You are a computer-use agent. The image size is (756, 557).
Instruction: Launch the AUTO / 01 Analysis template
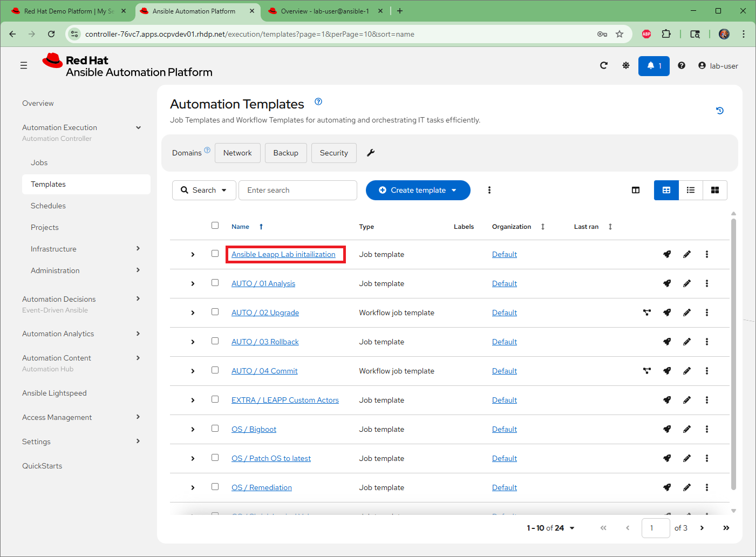(x=667, y=283)
